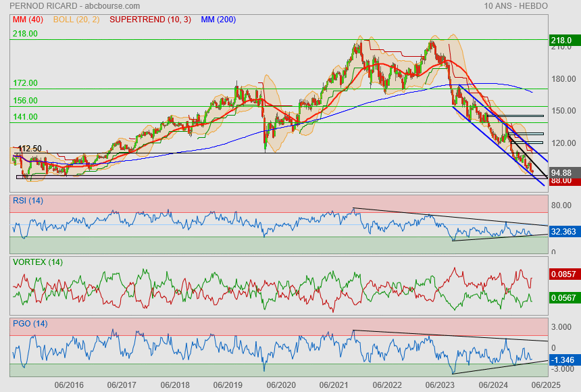The image size is (581, 392).
Task: Select the red 88.00 price tag
Action: [564, 181]
